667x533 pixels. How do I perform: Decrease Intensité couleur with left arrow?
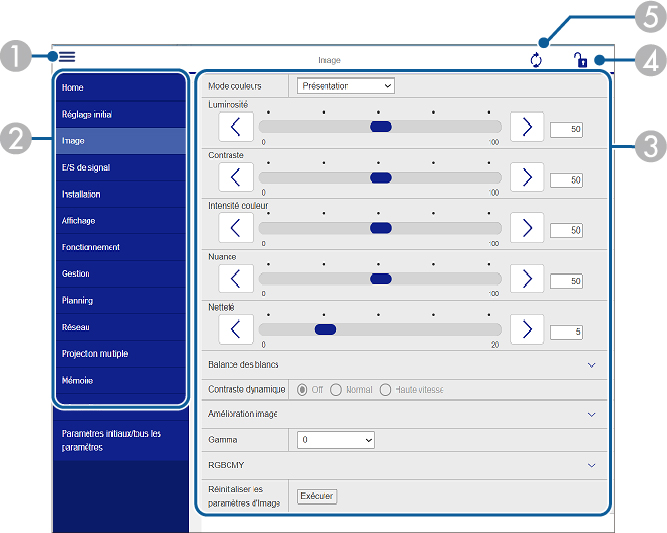point(236,228)
